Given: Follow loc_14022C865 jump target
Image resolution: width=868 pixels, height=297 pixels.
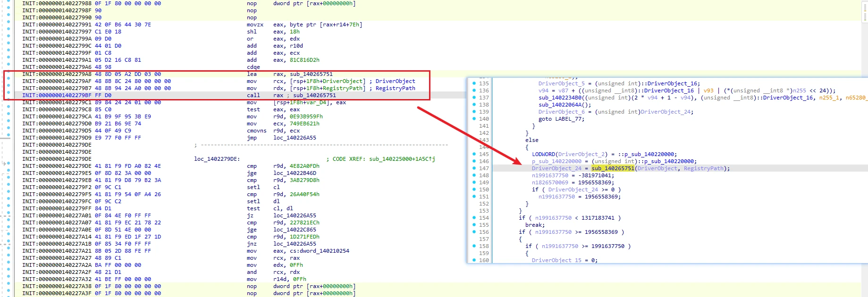Looking at the screenshot, I should point(295,230).
